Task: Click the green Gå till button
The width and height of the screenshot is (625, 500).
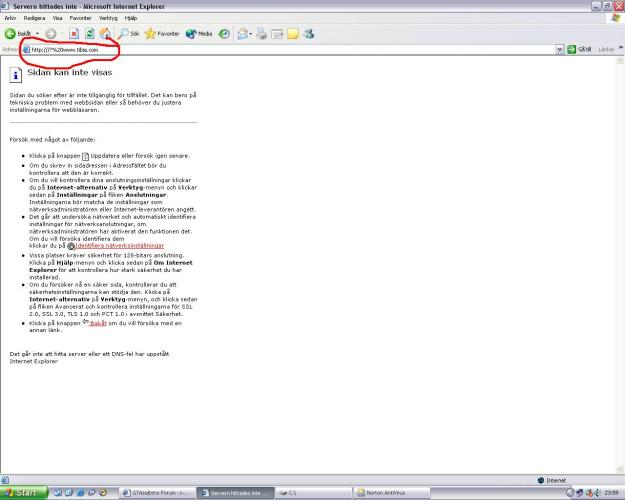Action: [580, 49]
